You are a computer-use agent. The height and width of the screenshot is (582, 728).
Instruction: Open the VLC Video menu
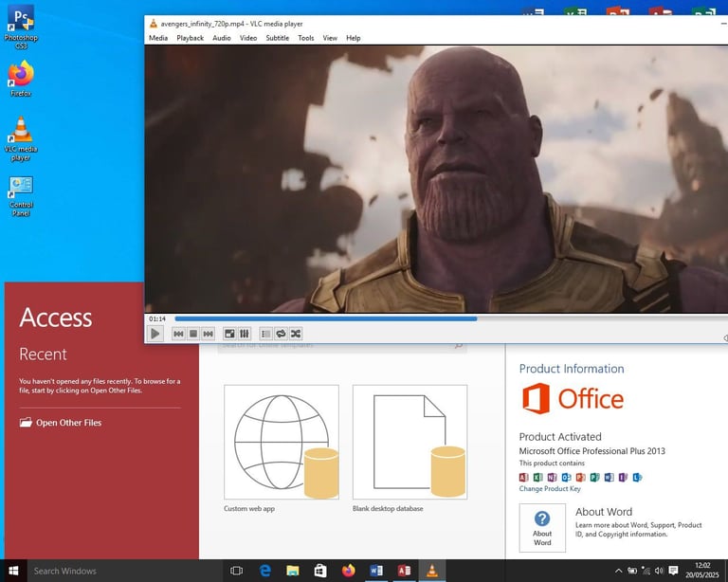point(248,38)
